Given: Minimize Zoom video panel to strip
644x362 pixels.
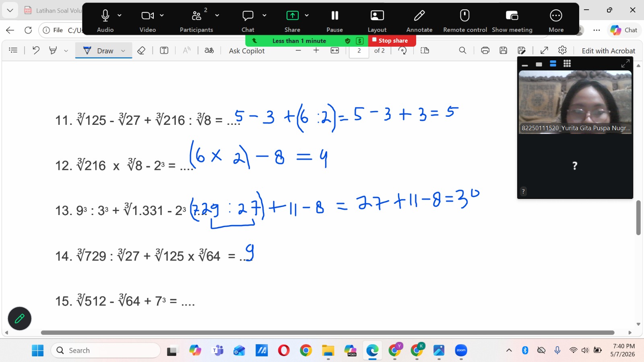Looking at the screenshot, I should coord(525,64).
